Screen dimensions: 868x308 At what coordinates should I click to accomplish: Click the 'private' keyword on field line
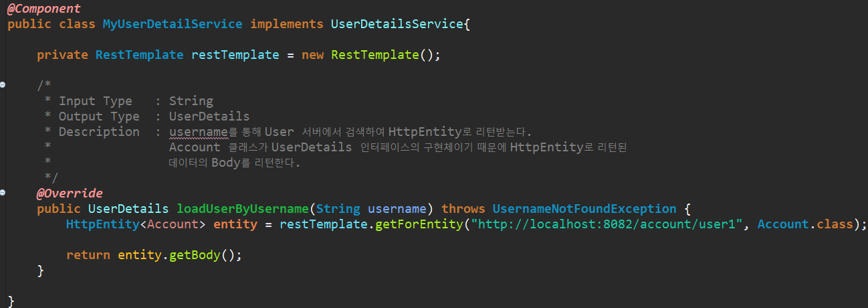(x=62, y=55)
